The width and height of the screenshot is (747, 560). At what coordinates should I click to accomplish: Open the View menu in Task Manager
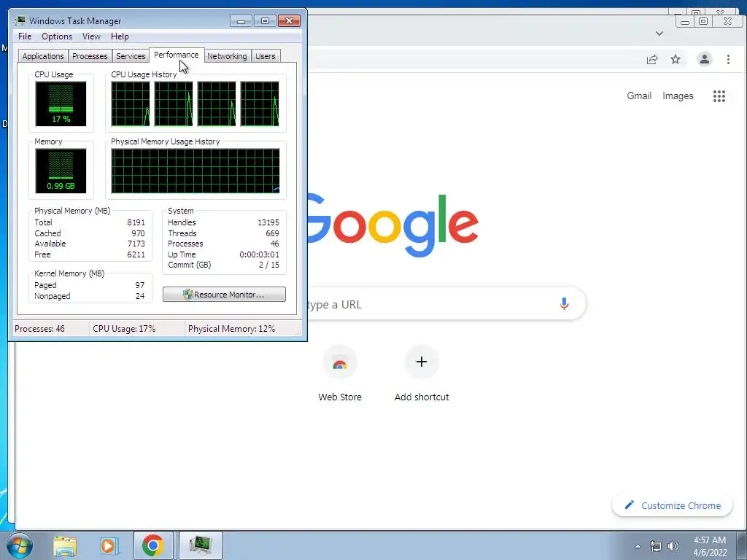click(x=91, y=36)
